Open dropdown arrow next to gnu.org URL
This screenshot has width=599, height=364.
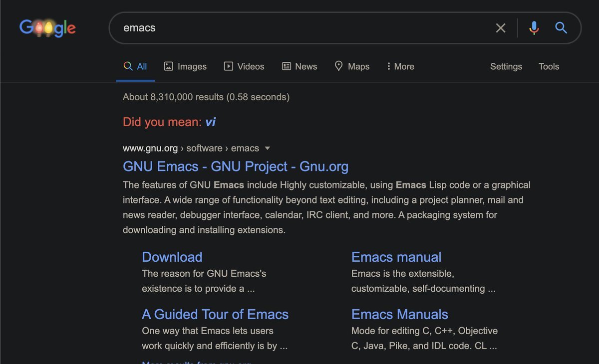pos(267,148)
